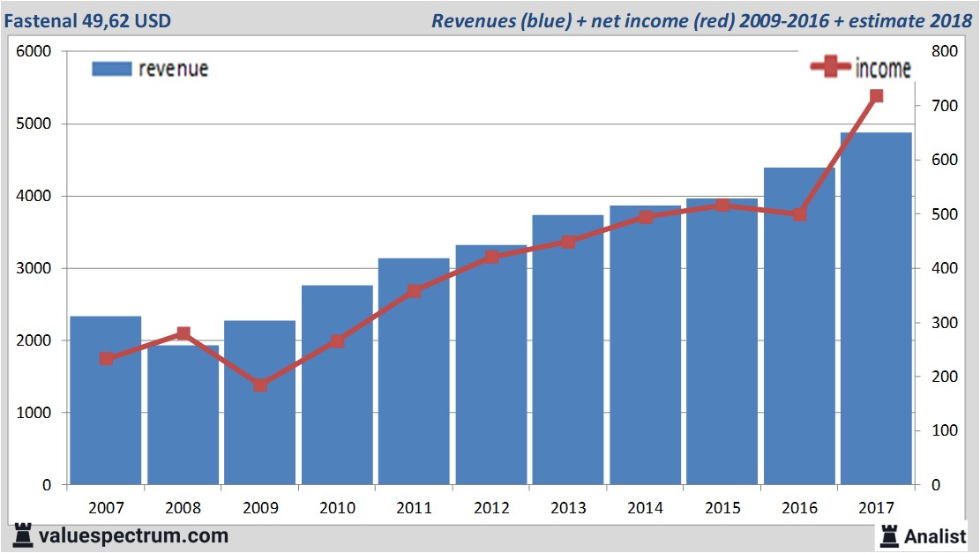The width and height of the screenshot is (980, 553).
Task: Select the 2011 revenue bar
Action: [414, 372]
